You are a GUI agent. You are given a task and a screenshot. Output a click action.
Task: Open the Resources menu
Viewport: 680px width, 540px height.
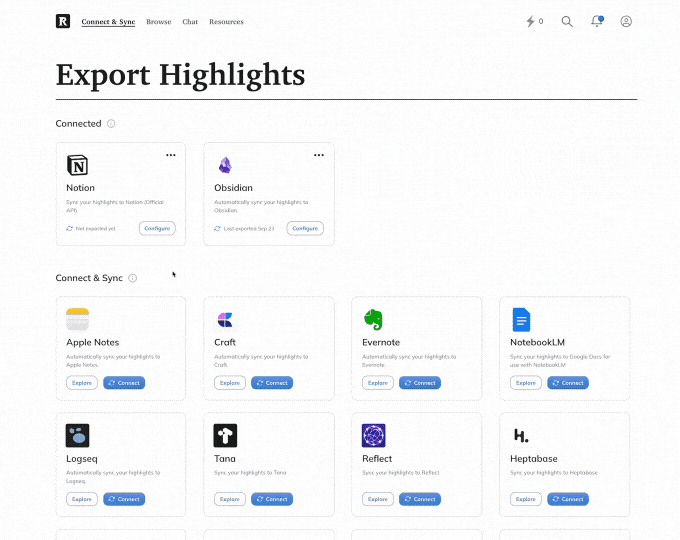tap(226, 21)
